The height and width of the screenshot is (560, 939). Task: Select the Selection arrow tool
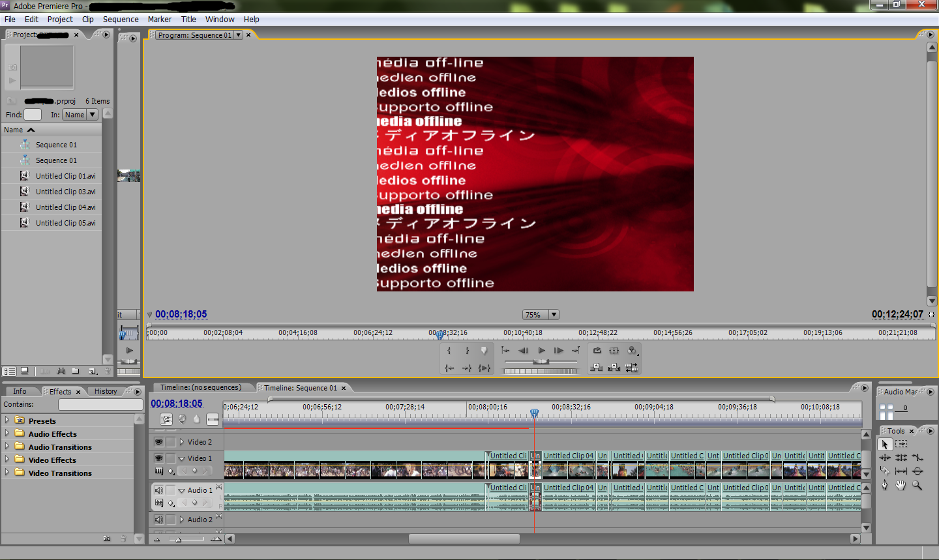885,444
